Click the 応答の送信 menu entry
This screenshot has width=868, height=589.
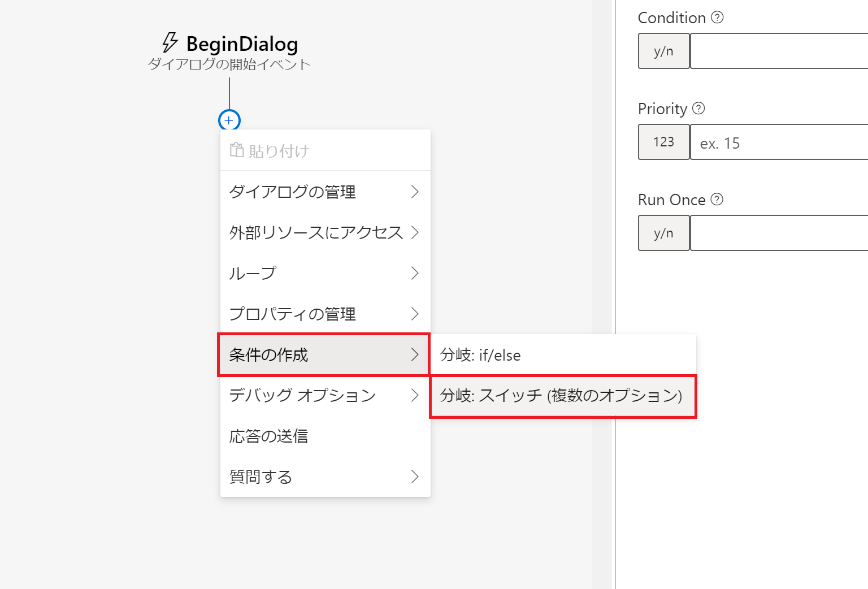pyautogui.click(x=268, y=436)
